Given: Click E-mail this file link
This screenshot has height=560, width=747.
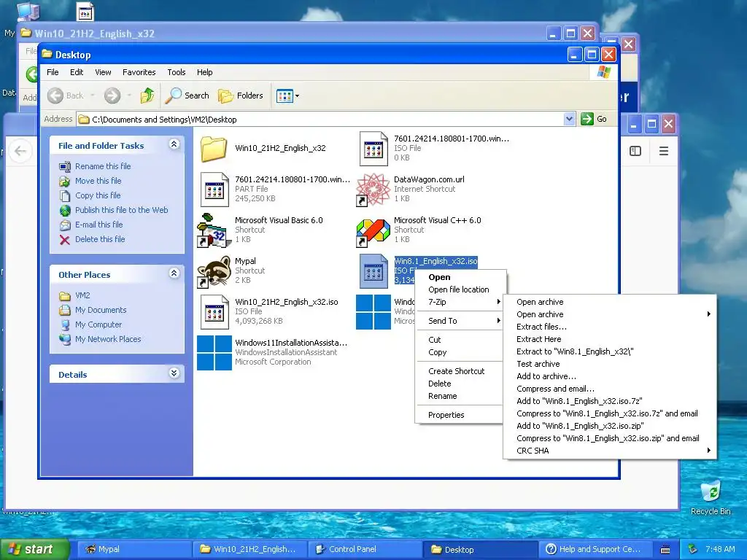Looking at the screenshot, I should [x=98, y=225].
